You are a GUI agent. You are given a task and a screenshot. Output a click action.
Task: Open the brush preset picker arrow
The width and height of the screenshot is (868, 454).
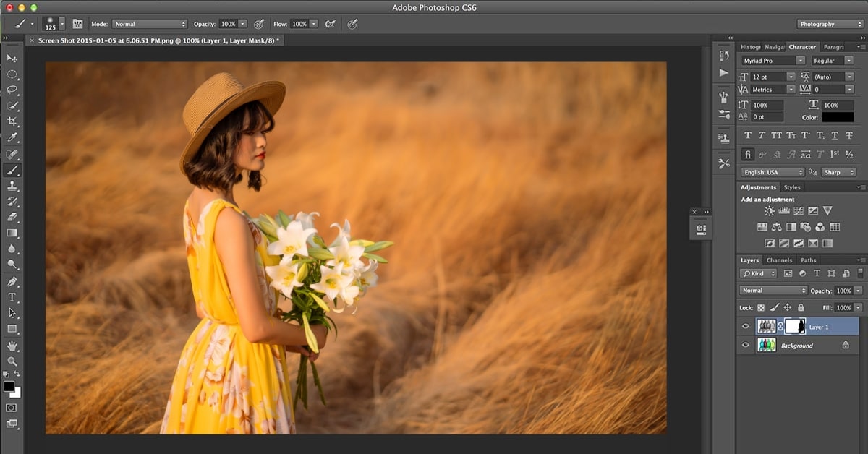pyautogui.click(x=62, y=24)
